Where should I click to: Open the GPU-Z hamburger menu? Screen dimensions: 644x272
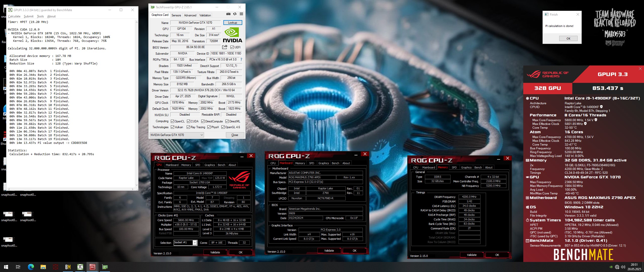point(241,14)
